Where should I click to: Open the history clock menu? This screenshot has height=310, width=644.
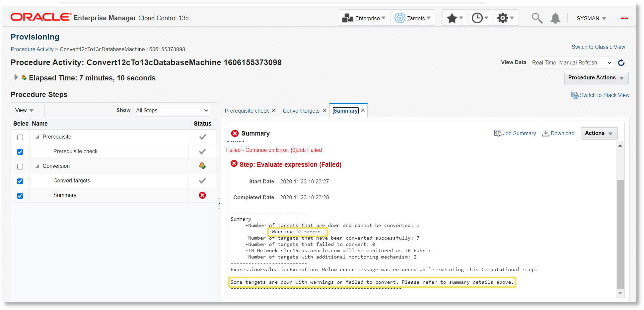[478, 18]
